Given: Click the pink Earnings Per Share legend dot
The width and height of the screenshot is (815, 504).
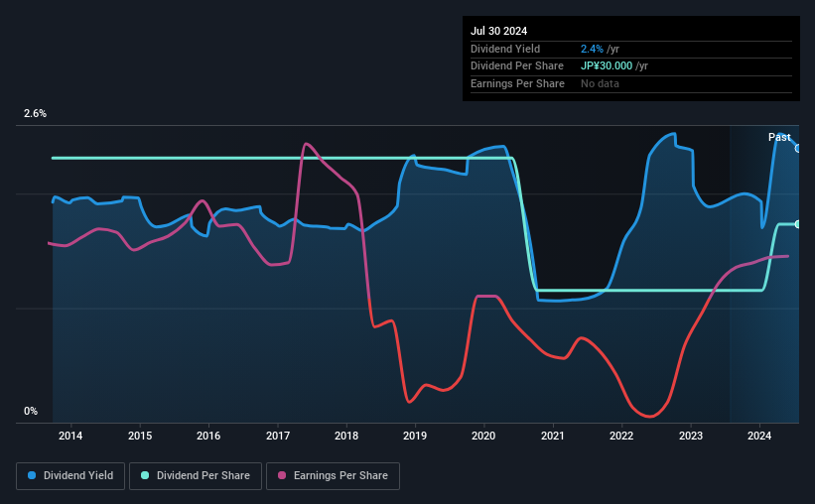Looking at the screenshot, I should coord(282,475).
